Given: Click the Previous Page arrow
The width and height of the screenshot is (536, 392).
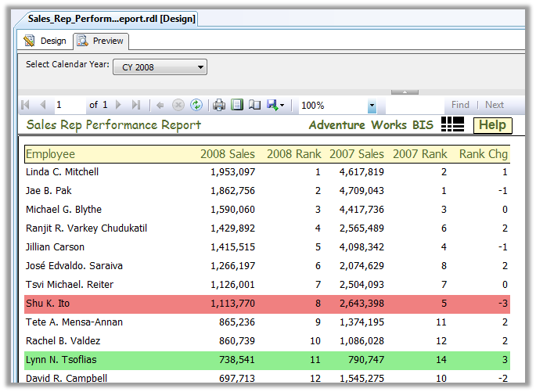Looking at the screenshot, I should pos(42,105).
